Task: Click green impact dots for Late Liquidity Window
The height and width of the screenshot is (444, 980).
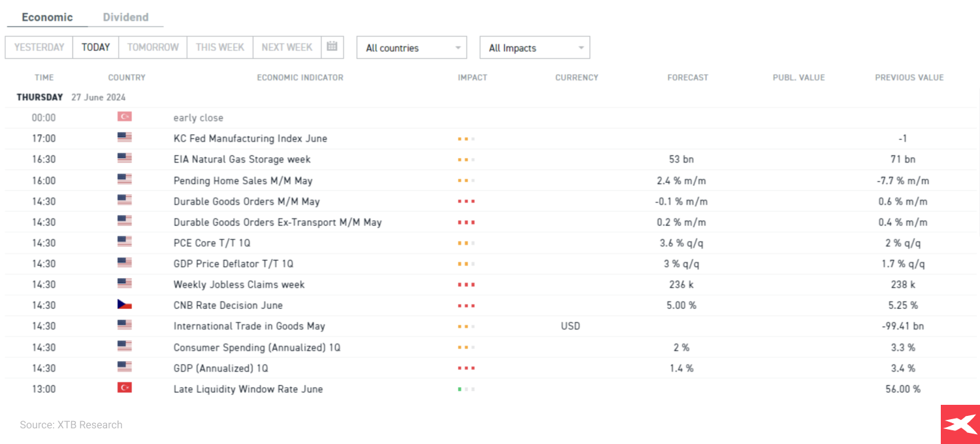Action: [x=466, y=389]
